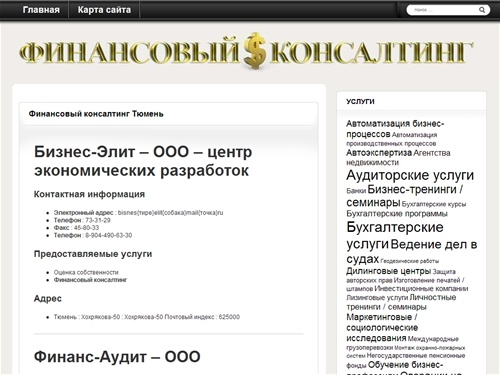Open the Геодезические работы tag
Image resolution: width=500 pixels, height=375 pixels.
pyautogui.click(x=410, y=261)
